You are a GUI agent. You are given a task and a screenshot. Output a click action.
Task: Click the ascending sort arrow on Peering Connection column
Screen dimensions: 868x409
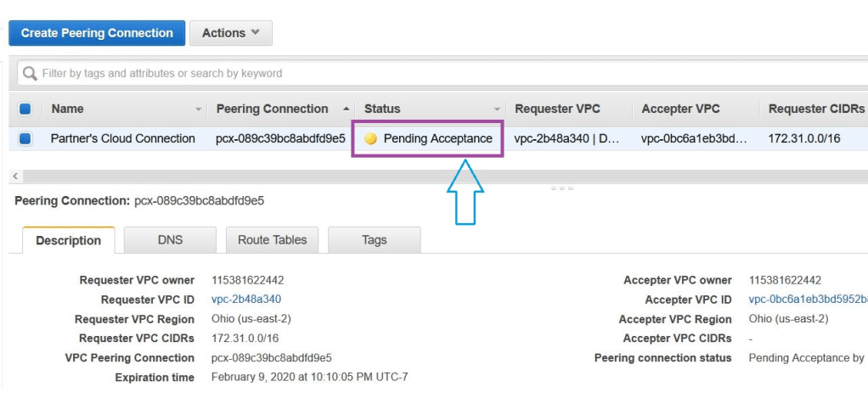[346, 109]
